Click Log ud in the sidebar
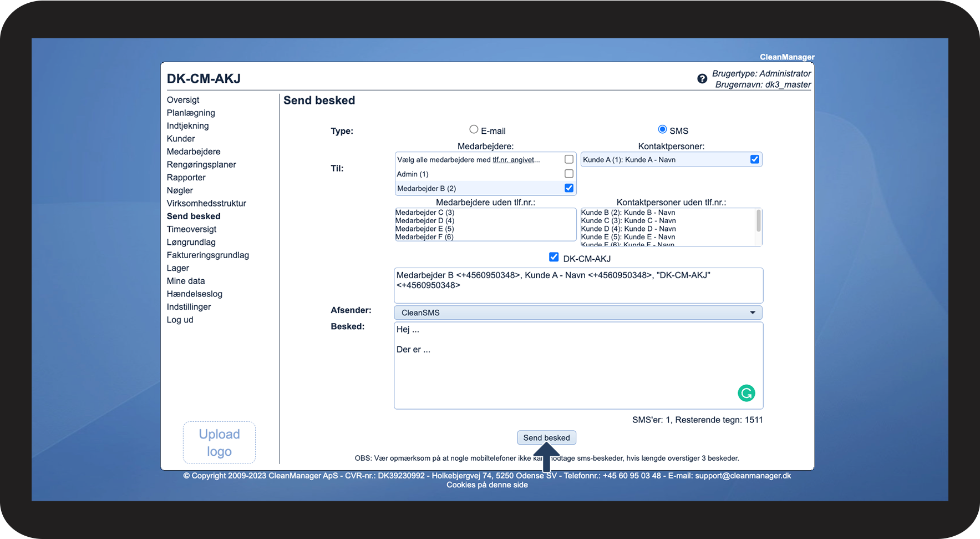Screen dimensions: 980x539 (180, 320)
